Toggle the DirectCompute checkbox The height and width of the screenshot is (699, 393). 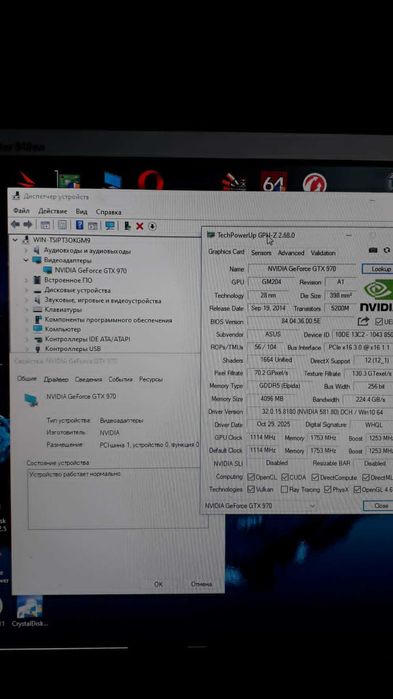[315, 477]
